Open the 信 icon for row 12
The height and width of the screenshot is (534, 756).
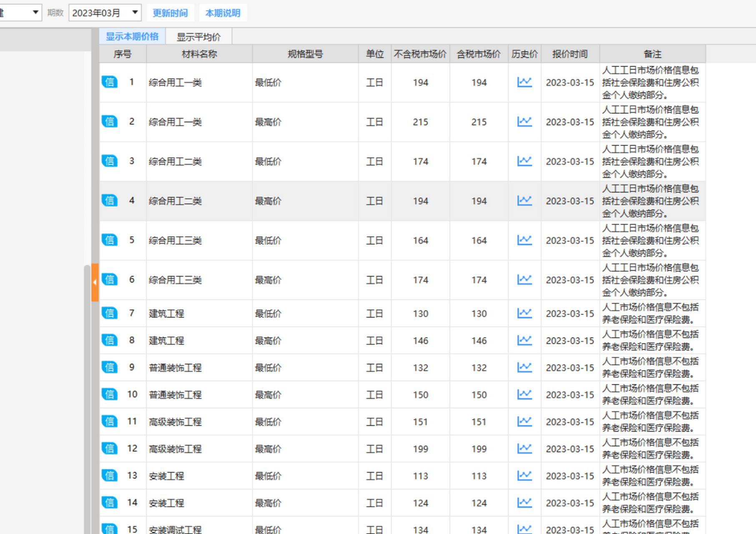click(x=110, y=448)
